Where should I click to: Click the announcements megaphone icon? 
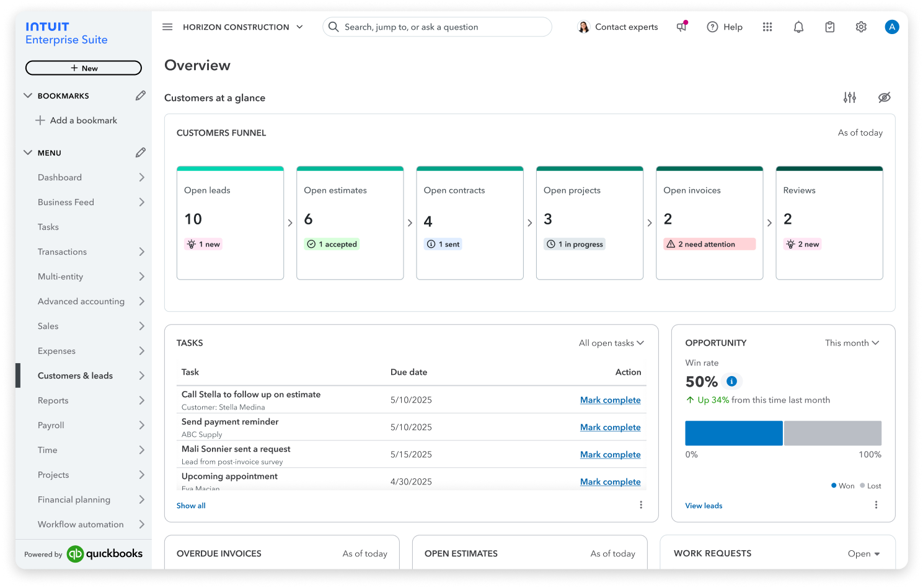(682, 27)
